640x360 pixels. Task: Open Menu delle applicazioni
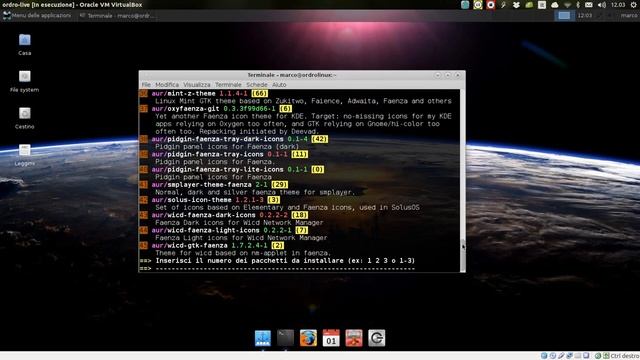pyautogui.click(x=37, y=16)
